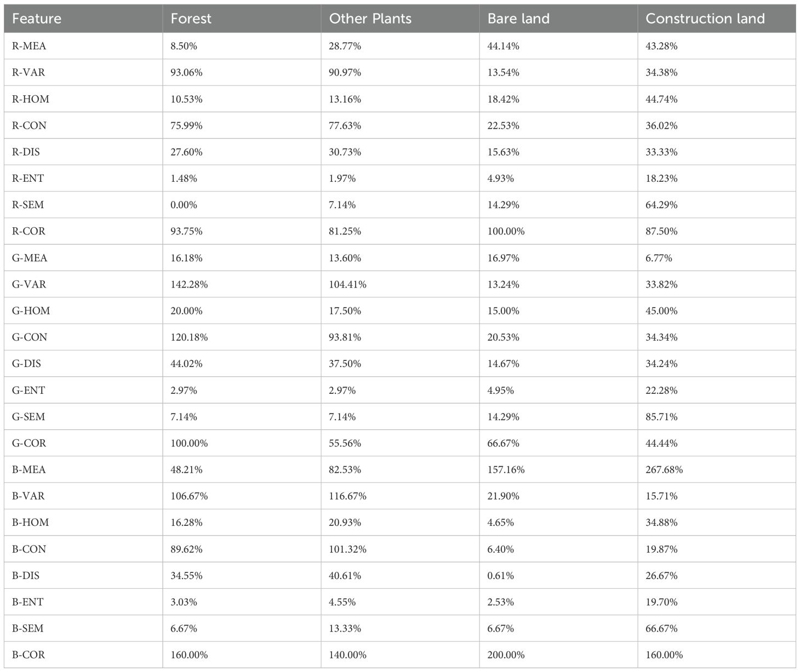Viewport: 800px width, 672px height.
Task: Click the R-MEA row label
Action: 29,46
